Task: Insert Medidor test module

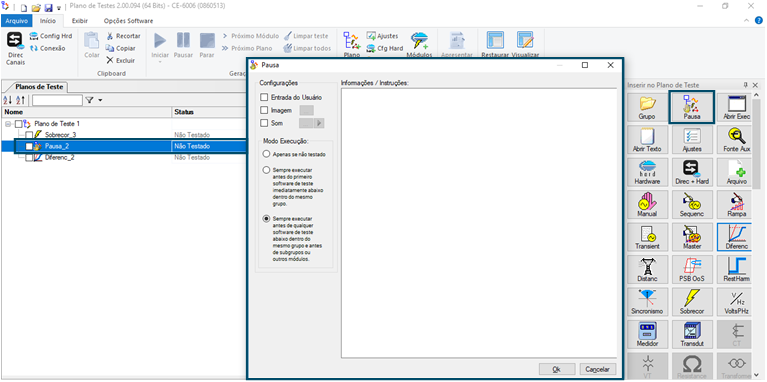Action: coord(647,334)
